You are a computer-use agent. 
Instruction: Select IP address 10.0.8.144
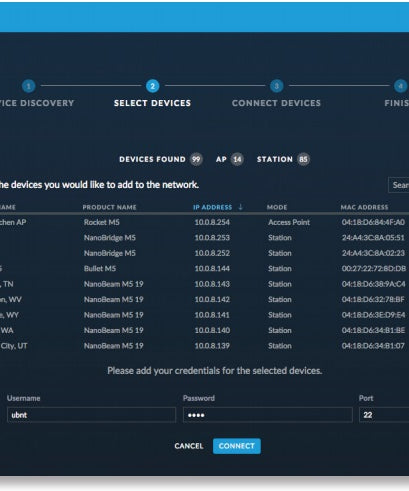212,268
